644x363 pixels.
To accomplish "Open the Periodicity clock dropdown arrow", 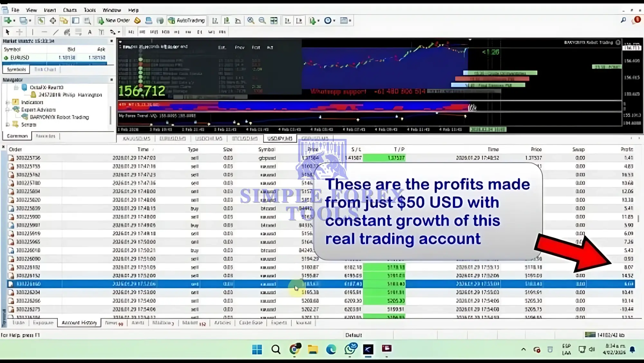I will pyautogui.click(x=334, y=21).
